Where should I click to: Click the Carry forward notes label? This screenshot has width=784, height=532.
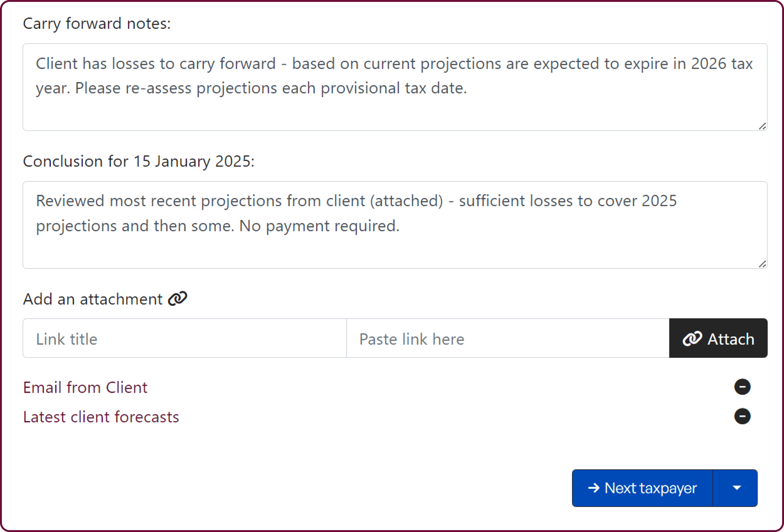tap(96, 24)
